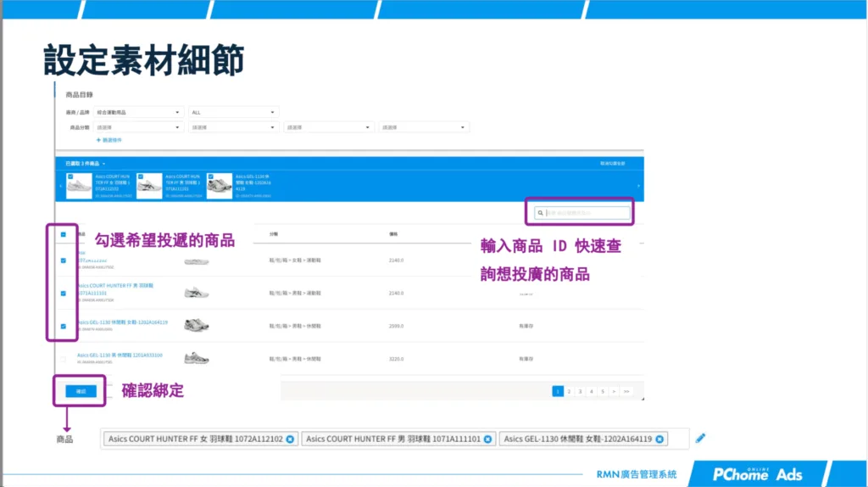Remove Asics GEL-1130 休閒鞋 女鞋 tag
This screenshot has height=487, width=868.
659,439
